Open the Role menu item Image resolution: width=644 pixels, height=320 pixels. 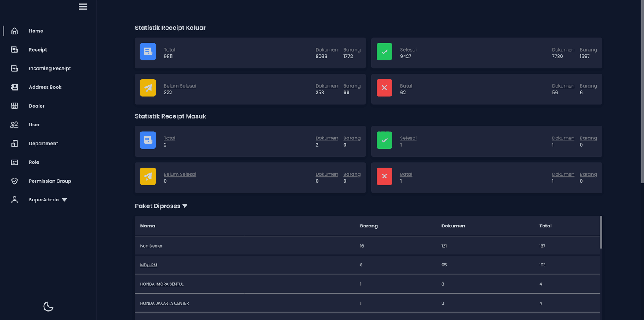point(34,162)
